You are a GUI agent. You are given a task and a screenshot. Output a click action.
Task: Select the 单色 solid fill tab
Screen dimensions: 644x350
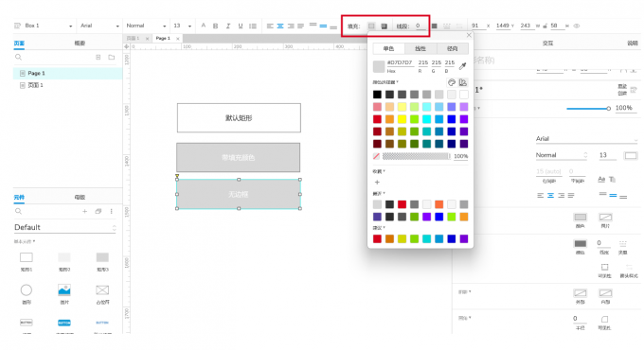[388, 48]
